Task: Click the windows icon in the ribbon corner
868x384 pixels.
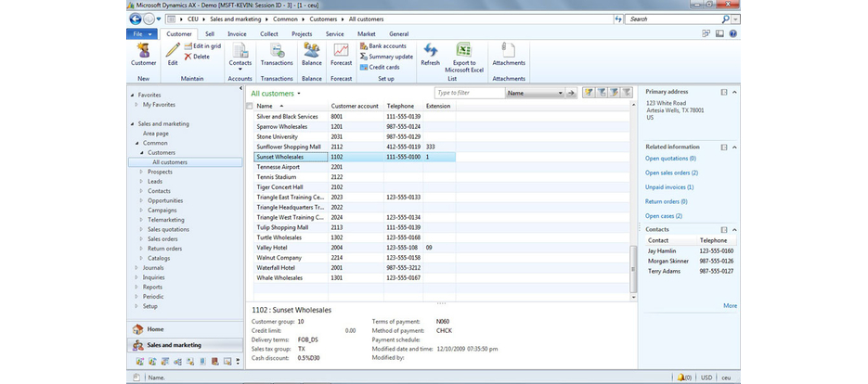Action: click(706, 33)
